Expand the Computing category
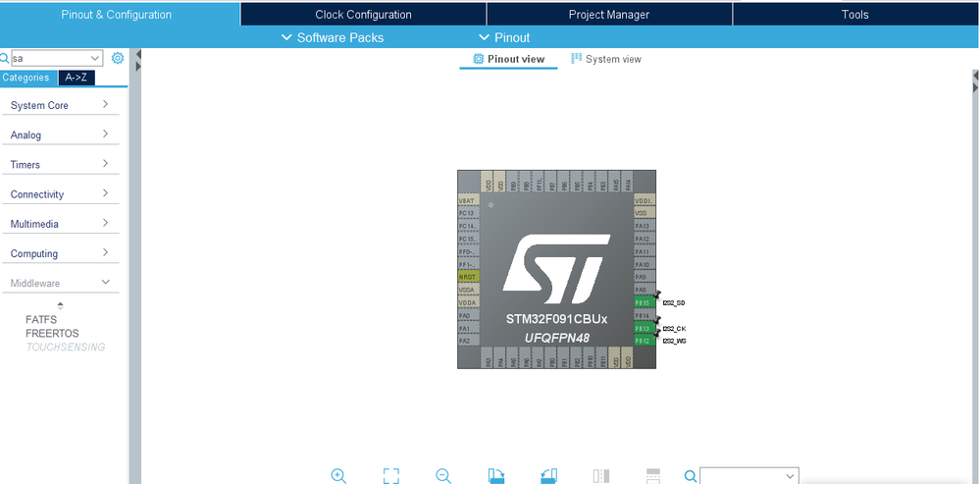Viewport: 980px width, 484px height. [60, 253]
